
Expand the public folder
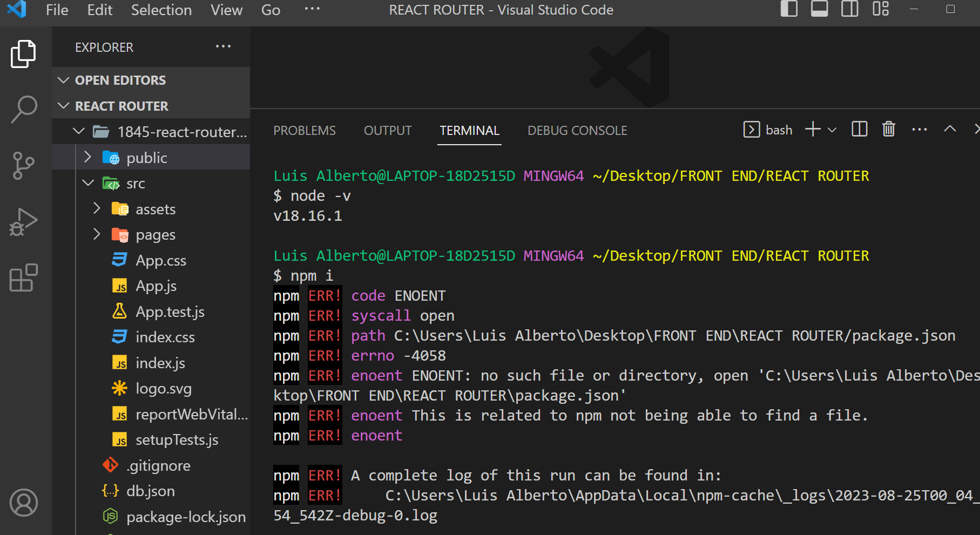click(x=151, y=158)
